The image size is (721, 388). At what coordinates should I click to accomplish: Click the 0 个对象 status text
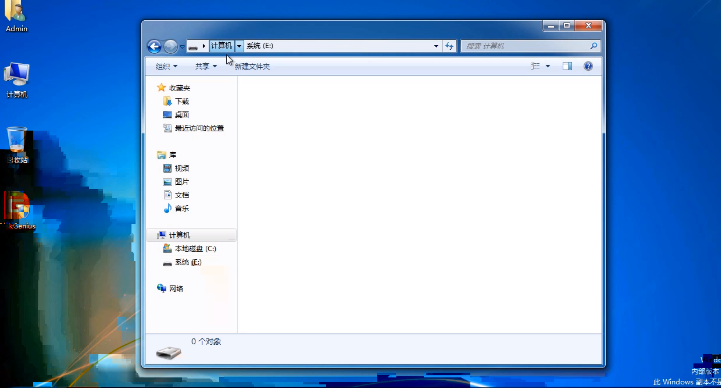[206, 342]
